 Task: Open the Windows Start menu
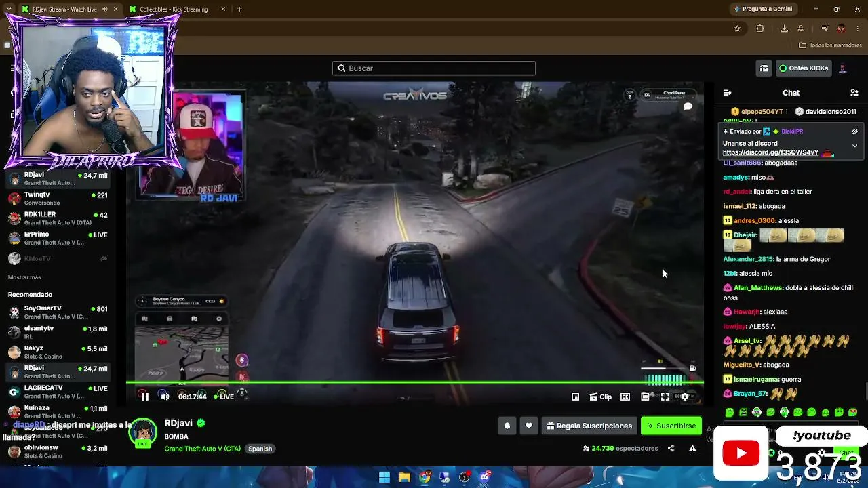pyautogui.click(x=384, y=477)
